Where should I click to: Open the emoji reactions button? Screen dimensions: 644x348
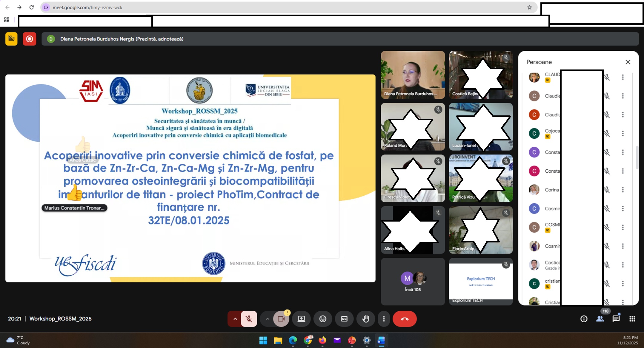tap(323, 319)
